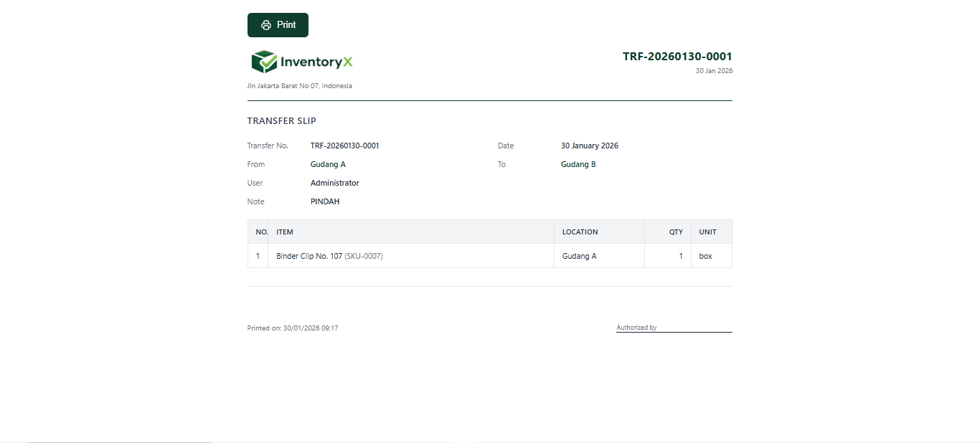
Task: Click the company address Jln Jakarta Barat
Action: 299,85
